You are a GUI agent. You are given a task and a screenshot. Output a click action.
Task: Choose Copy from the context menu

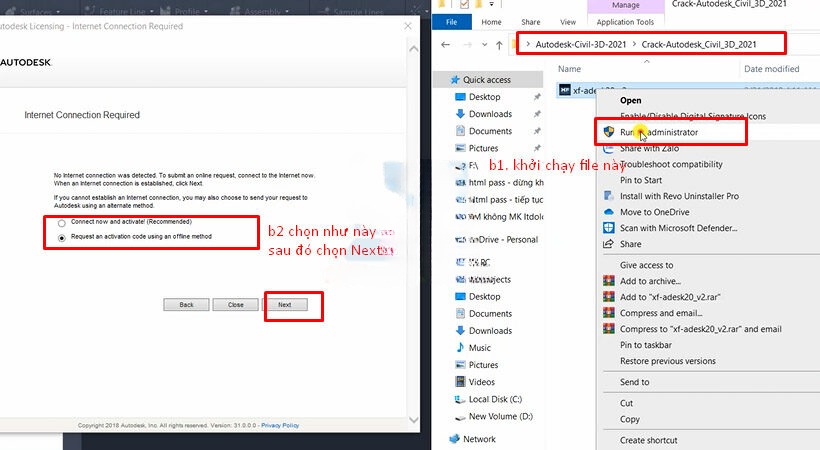point(630,419)
